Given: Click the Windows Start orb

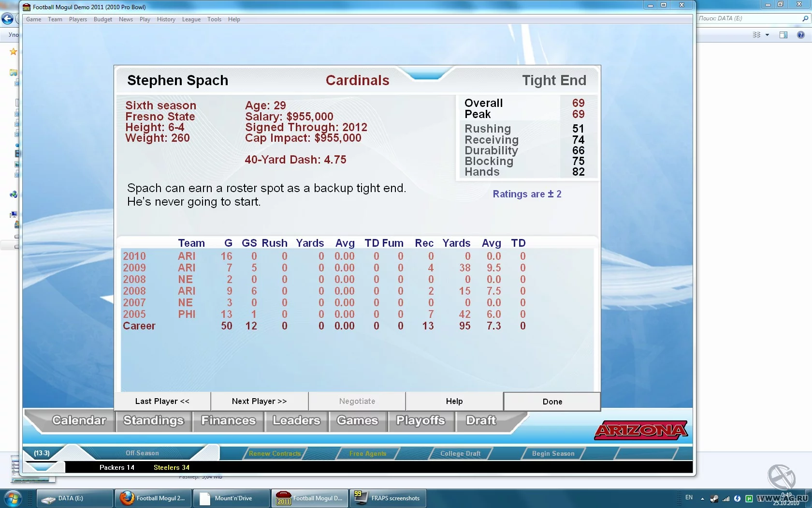Looking at the screenshot, I should point(13,498).
